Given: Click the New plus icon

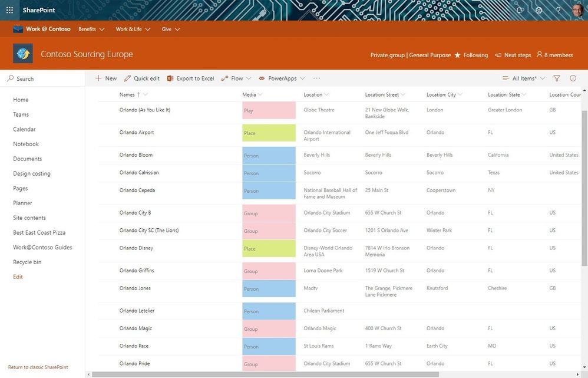Looking at the screenshot, I should (98, 78).
